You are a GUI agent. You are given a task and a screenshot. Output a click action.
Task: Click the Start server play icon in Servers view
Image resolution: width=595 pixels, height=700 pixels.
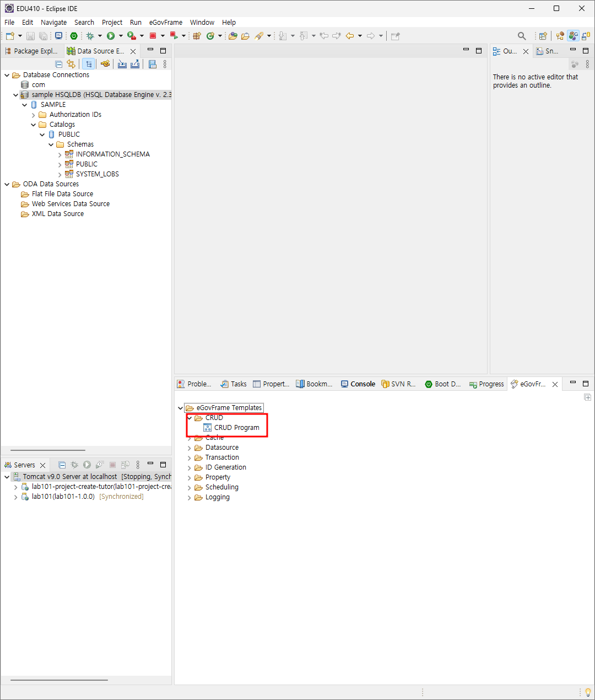pos(87,465)
